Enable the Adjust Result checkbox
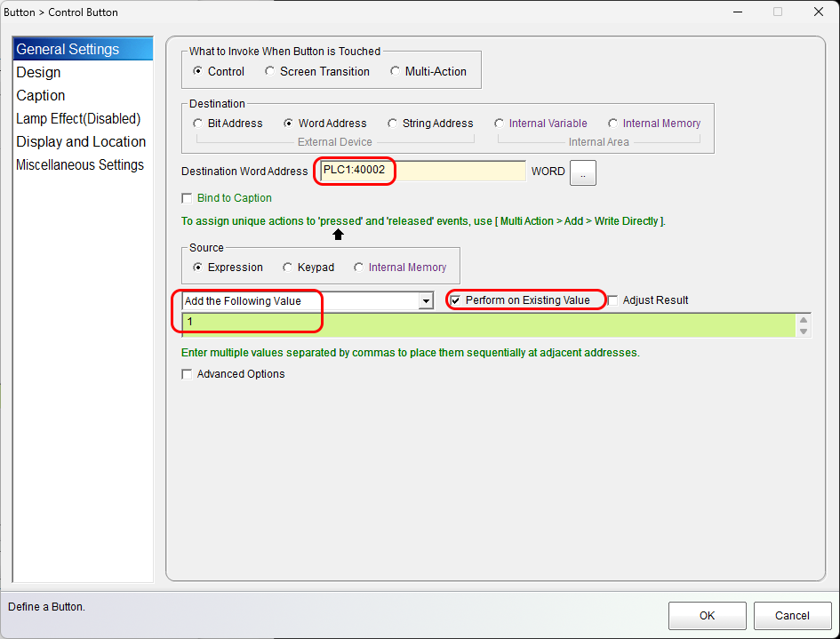The image size is (840, 639). [x=612, y=300]
